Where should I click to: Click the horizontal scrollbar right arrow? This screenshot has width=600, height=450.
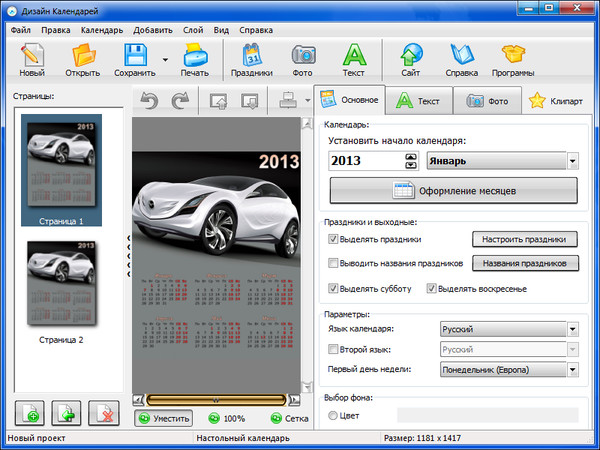[294, 400]
